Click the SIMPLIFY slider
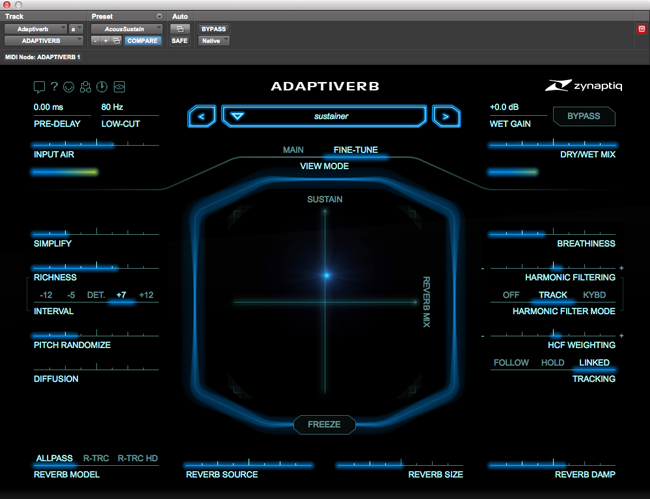Screen dimensions: 650x499 pos(96,233)
